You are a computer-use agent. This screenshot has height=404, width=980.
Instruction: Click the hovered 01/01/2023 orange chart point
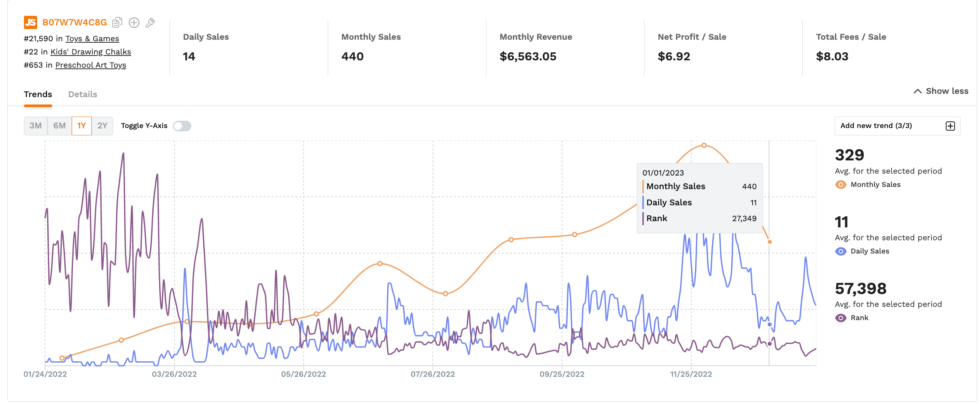click(770, 242)
